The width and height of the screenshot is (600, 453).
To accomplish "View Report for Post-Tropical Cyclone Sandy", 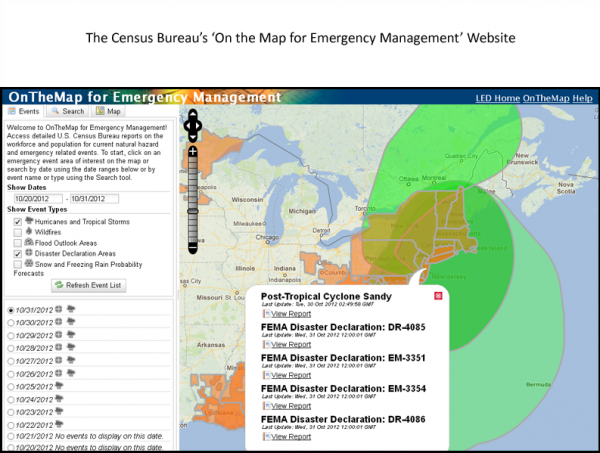I will 291,314.
